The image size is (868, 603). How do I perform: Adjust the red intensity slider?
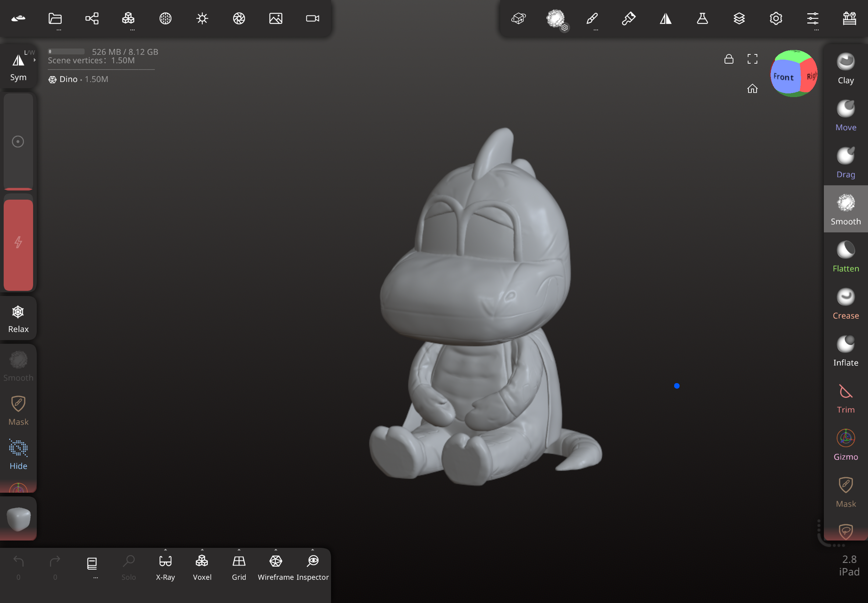point(18,245)
